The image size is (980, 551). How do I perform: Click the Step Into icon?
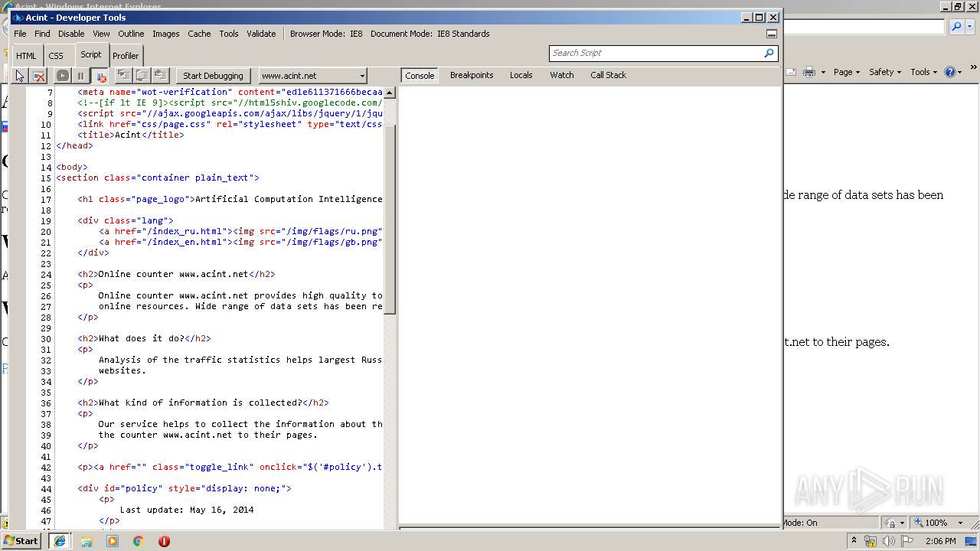(x=123, y=75)
